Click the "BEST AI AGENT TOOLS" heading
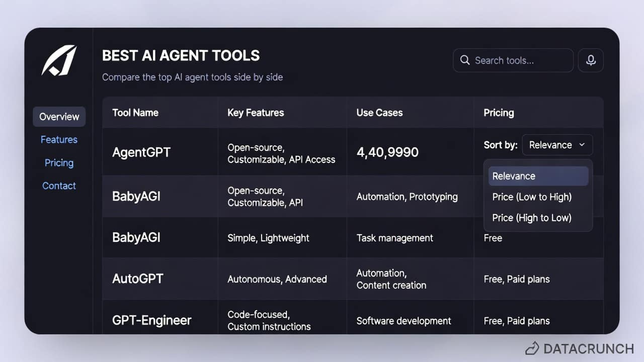Viewport: 644px width, 362px height. click(x=181, y=55)
